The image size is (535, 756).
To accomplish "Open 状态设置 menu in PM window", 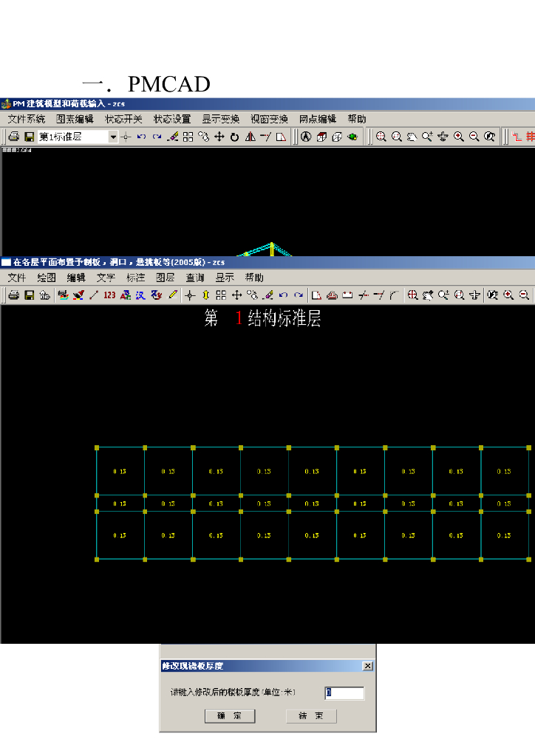I will coord(172,119).
